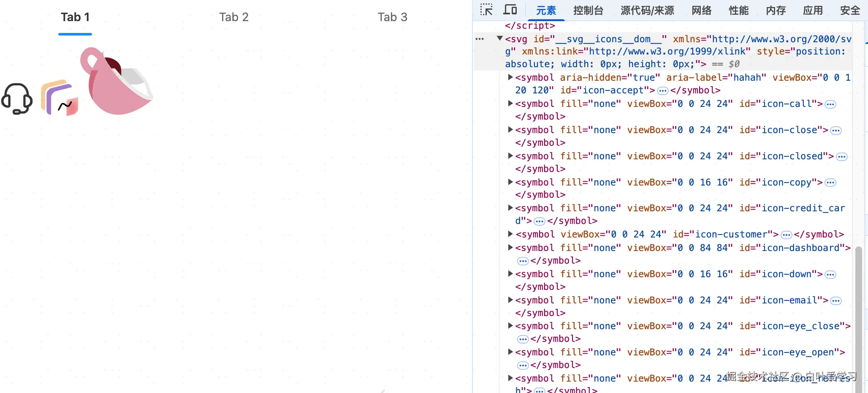Click the more-actions ellipsis beside the svg element
The width and height of the screenshot is (868, 393).
pos(480,38)
